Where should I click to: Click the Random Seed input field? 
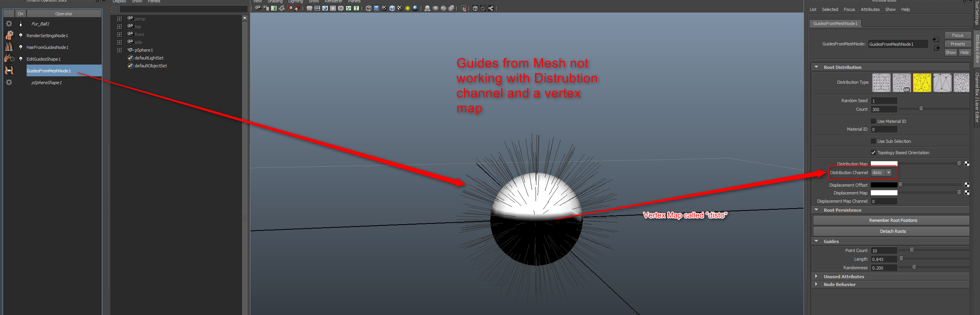coord(883,101)
